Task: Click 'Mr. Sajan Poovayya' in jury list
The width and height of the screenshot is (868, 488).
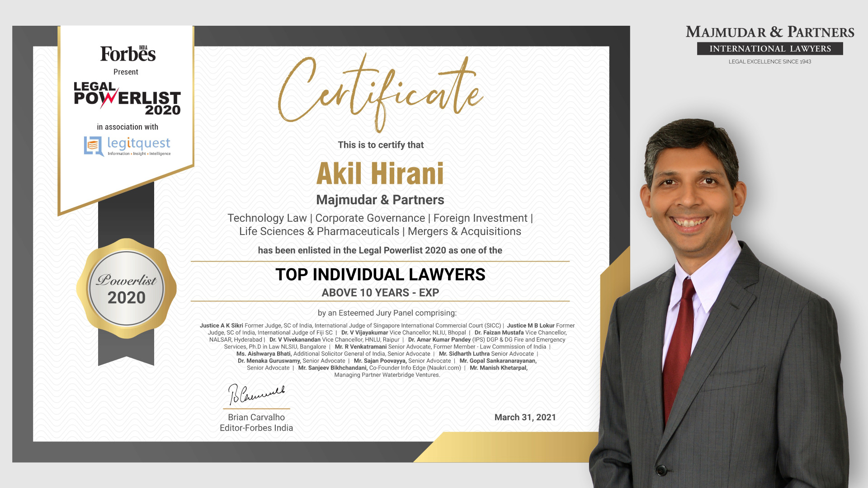Action: [380, 361]
